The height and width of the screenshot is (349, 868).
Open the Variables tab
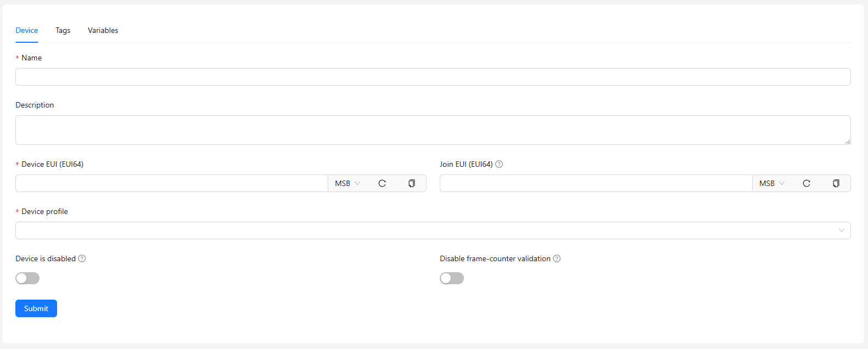103,30
